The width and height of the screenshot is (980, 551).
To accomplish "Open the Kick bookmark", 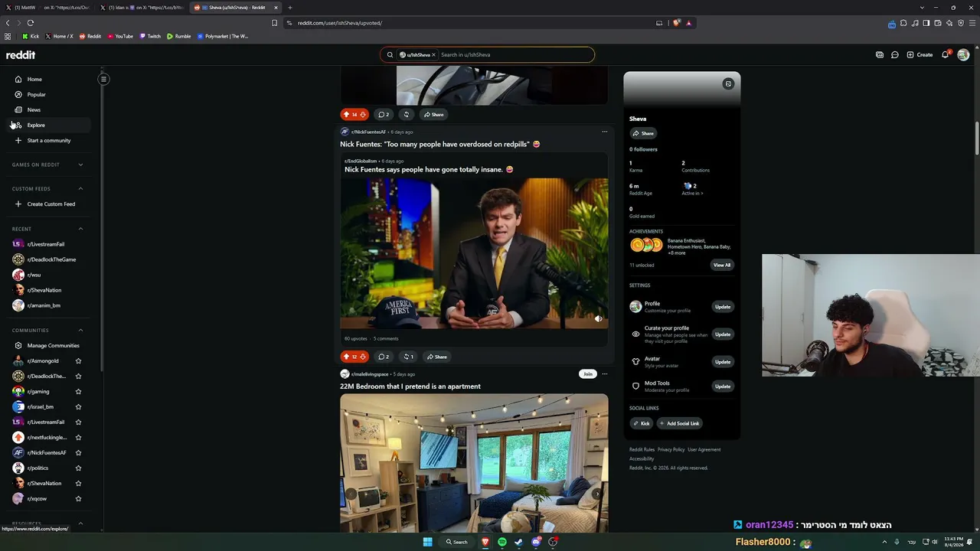I will coord(31,36).
